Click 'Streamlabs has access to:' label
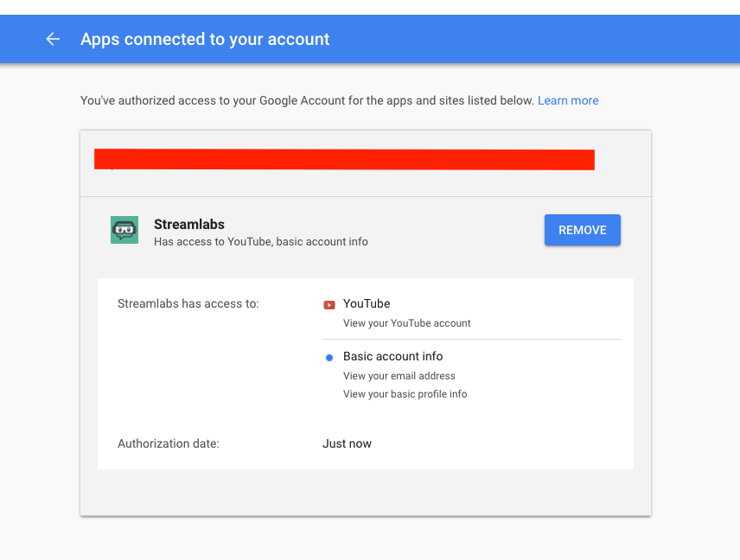The image size is (740, 560). 188,303
